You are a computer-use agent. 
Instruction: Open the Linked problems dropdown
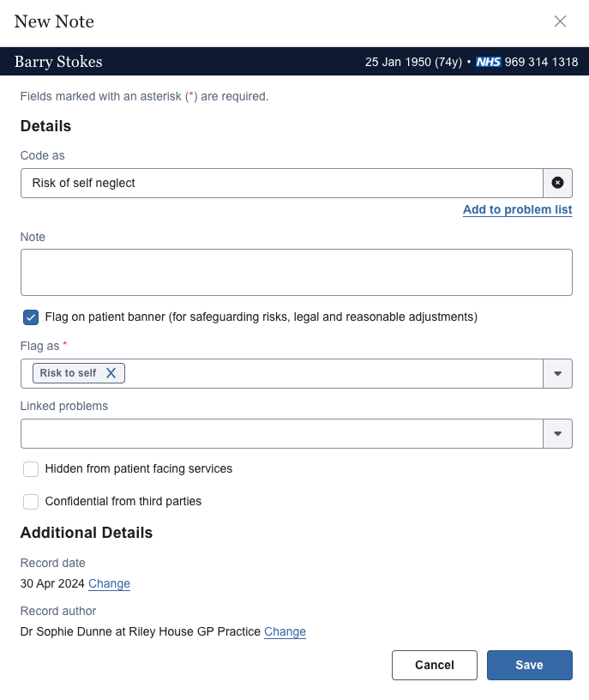557,433
